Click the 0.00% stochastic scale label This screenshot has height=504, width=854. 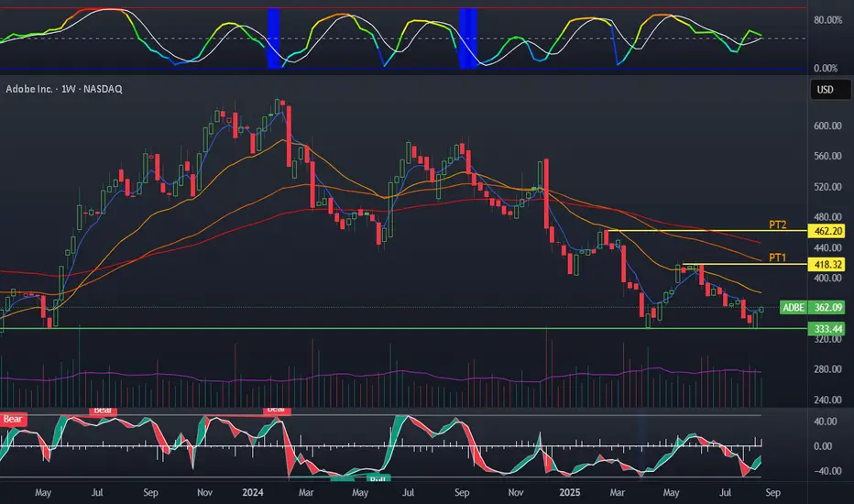[827, 68]
